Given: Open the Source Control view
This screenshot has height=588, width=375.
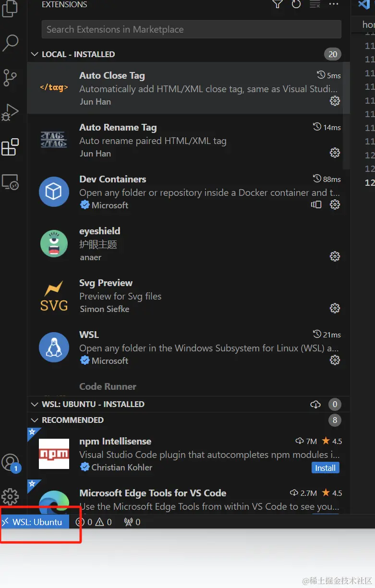Looking at the screenshot, I should pyautogui.click(x=10, y=77).
